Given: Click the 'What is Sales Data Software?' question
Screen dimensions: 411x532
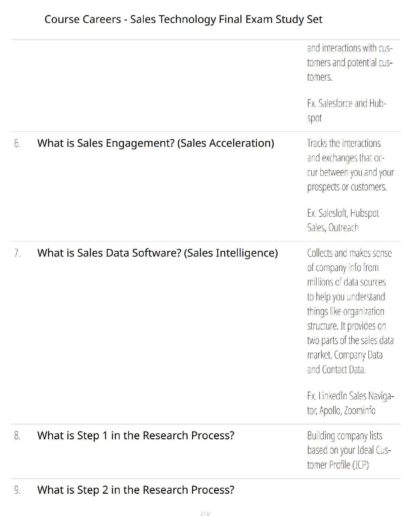Looking at the screenshot, I should pyautogui.click(x=157, y=253).
